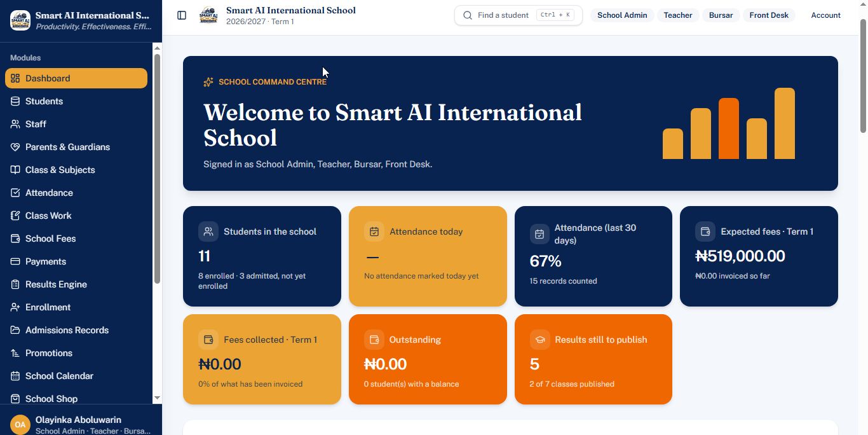Screen dimensions: 868x435
Task: Open Parents & Guardians module
Action: pos(76,147)
